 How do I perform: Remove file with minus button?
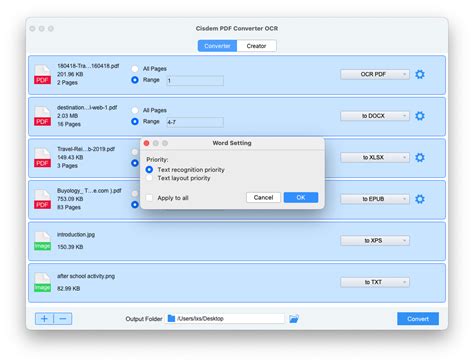pos(63,319)
